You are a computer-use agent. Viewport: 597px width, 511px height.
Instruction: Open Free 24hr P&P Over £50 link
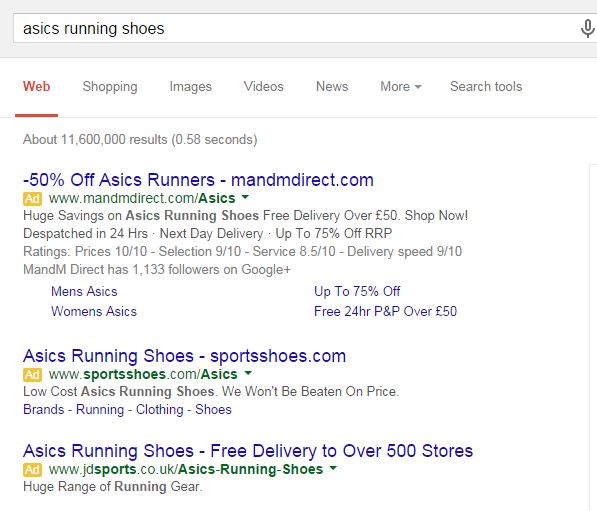385,311
